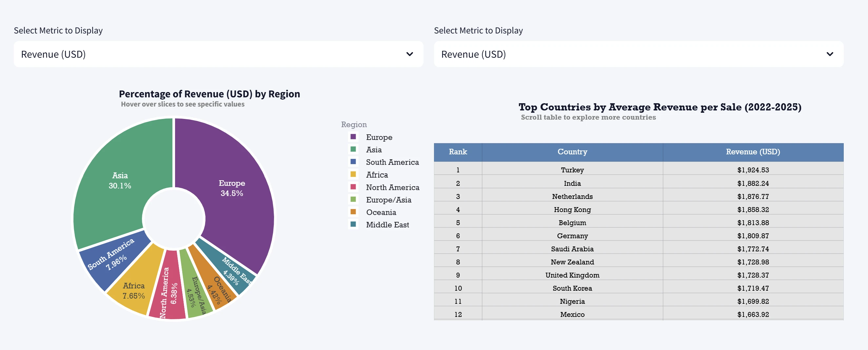Select the Turkey row in table
Viewport: 868px width, 350px height.
tap(572, 170)
